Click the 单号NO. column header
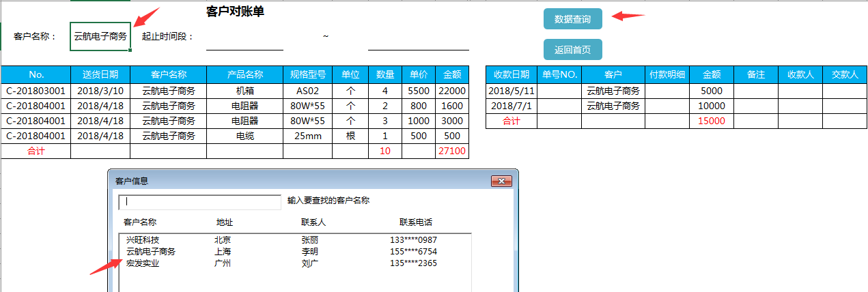The width and height of the screenshot is (868, 292). click(x=559, y=74)
